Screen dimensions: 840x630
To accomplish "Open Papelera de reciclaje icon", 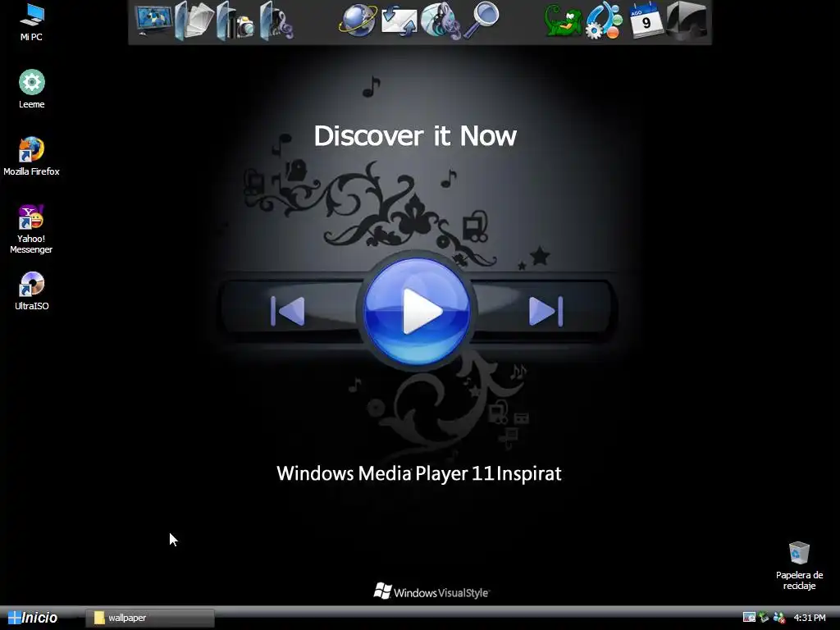I will pyautogui.click(x=799, y=565).
